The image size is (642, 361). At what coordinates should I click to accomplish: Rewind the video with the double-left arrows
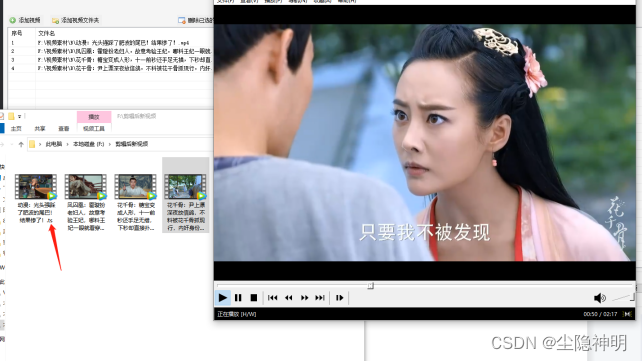(289, 298)
